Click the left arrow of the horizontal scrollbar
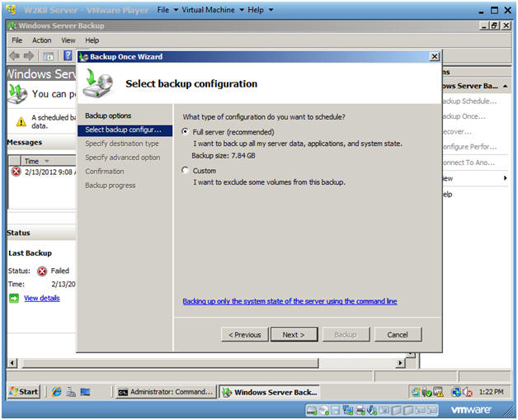Screen dimensions: 518x420 click(12, 363)
